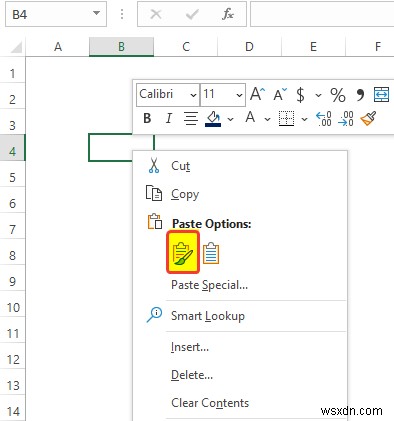Apply Comma Style from mini toolbar
Screen dimensions: 394x421
click(360, 95)
